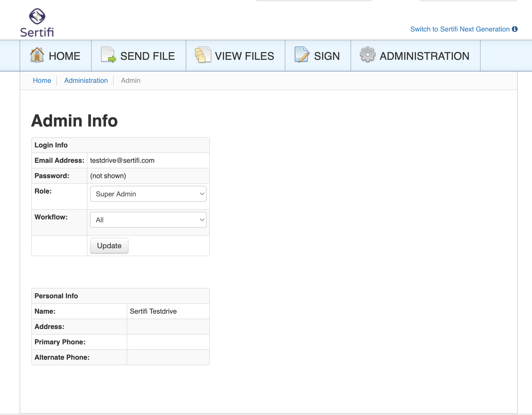Click the View Files stacked pages icon
The width and height of the screenshot is (532, 415).
(x=203, y=55)
